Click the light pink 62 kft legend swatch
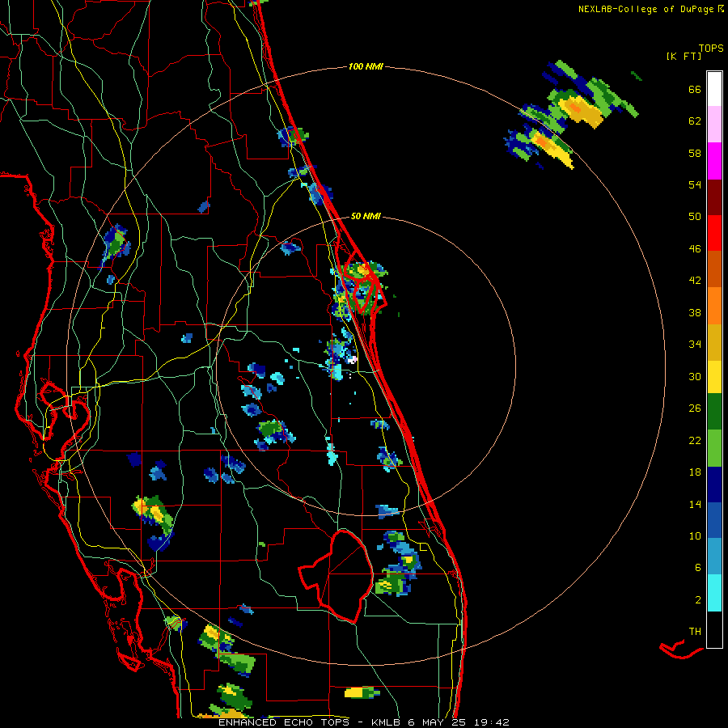The height and width of the screenshot is (728, 728). [x=714, y=125]
